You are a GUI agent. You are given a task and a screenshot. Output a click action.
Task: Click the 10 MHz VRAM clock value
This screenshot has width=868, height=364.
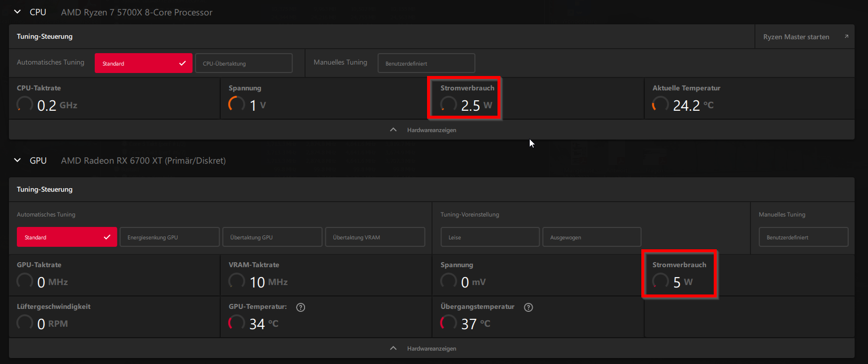pos(268,282)
